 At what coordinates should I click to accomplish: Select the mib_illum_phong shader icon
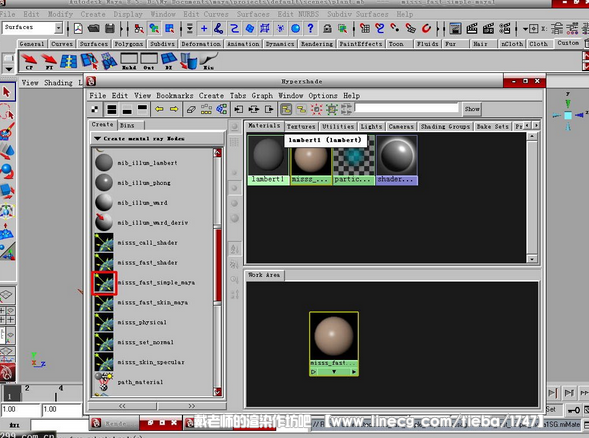tap(104, 183)
